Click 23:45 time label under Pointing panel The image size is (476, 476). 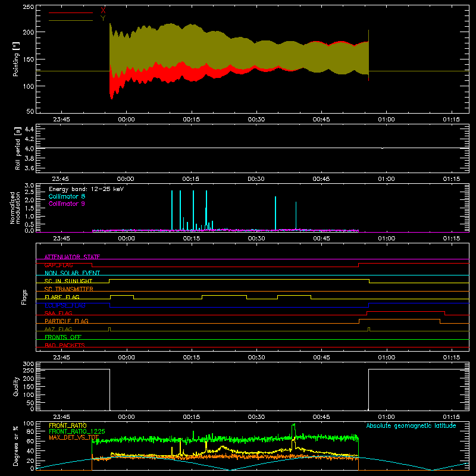pyautogui.click(x=61, y=120)
